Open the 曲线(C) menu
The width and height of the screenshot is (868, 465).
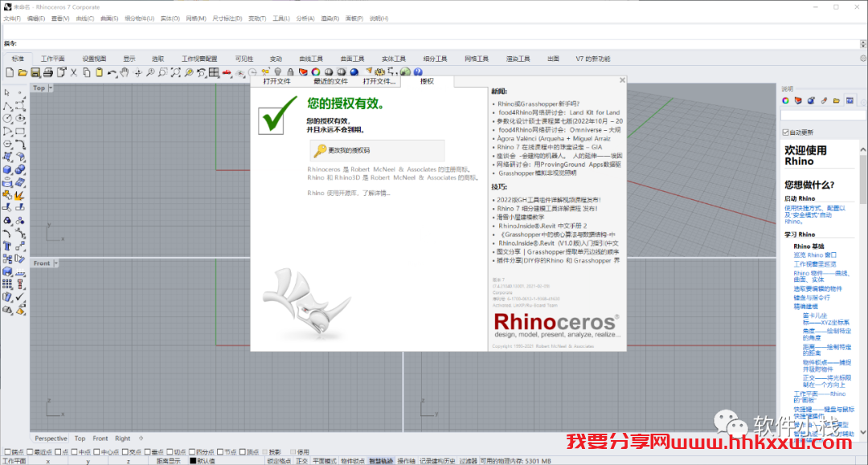coord(84,18)
